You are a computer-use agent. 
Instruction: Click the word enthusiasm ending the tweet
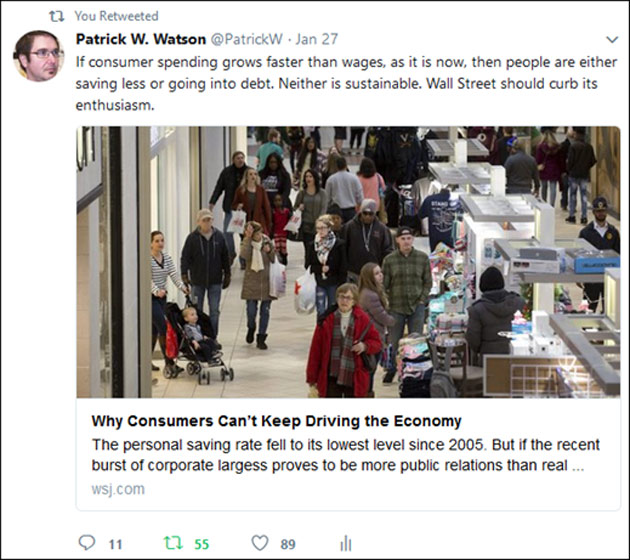click(115, 105)
